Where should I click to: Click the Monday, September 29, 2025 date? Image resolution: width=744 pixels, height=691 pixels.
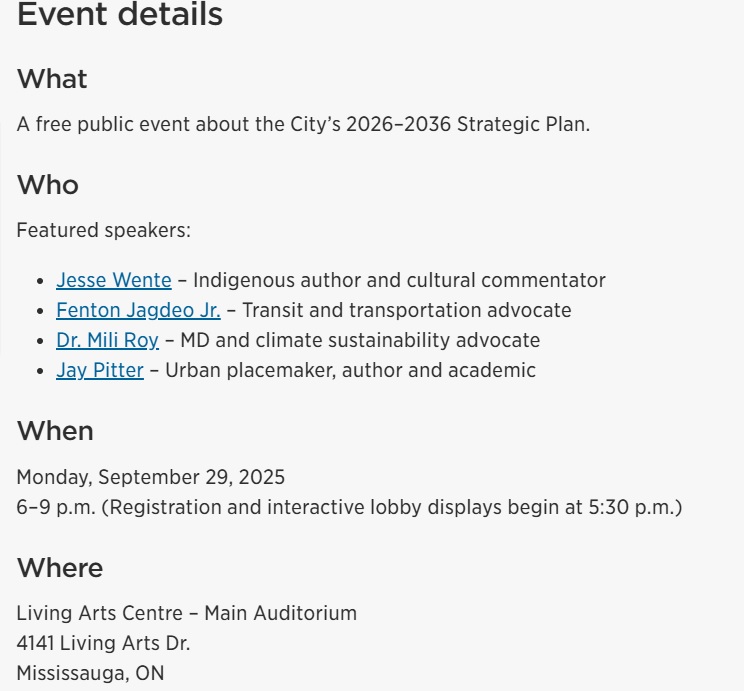point(150,477)
